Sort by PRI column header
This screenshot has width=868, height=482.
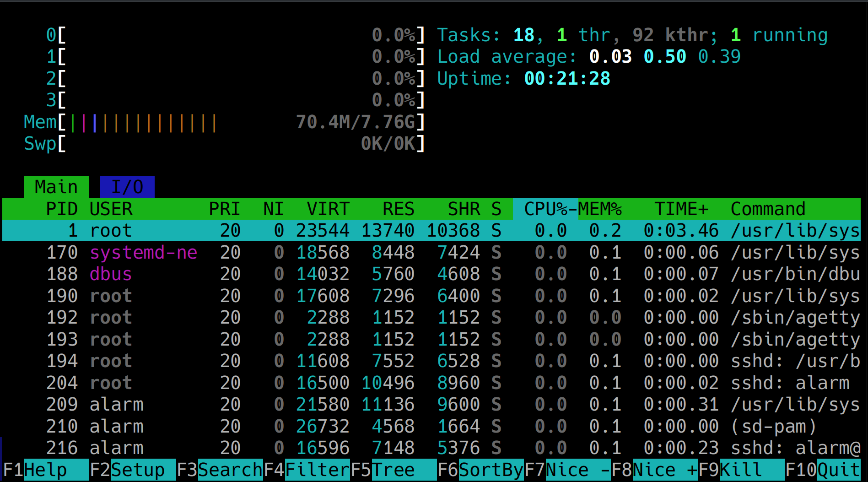[224, 209]
